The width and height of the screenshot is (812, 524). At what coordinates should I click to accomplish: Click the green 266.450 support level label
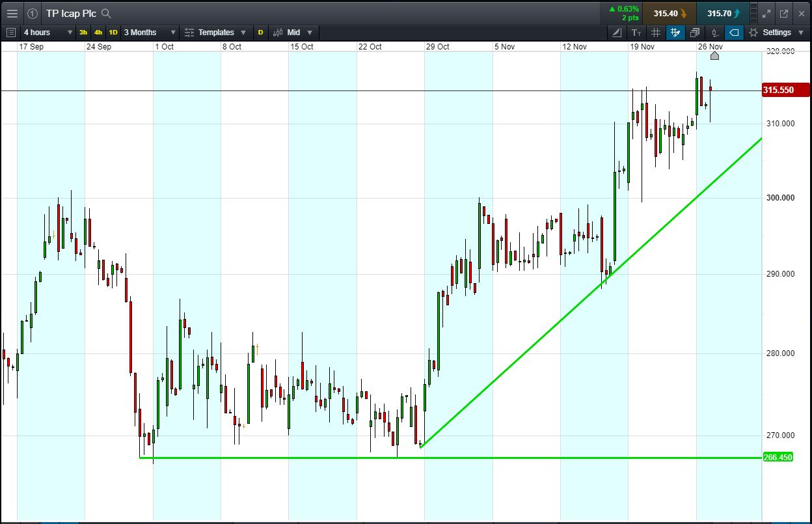pos(778,458)
